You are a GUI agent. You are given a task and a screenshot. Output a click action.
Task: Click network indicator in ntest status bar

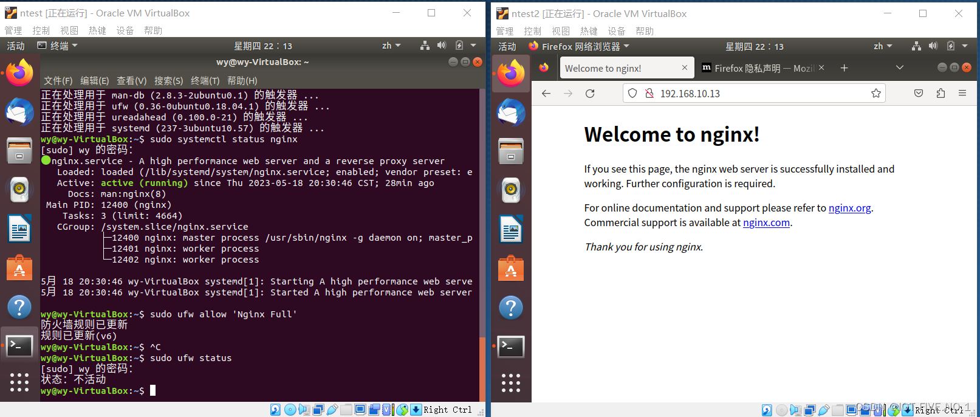(318, 410)
